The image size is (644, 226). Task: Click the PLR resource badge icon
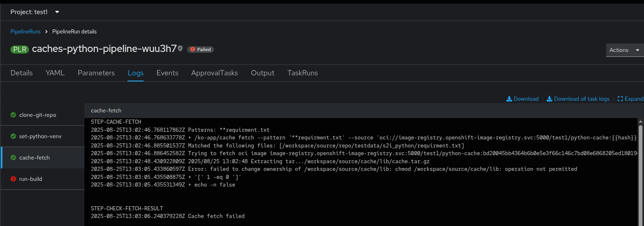click(x=19, y=50)
